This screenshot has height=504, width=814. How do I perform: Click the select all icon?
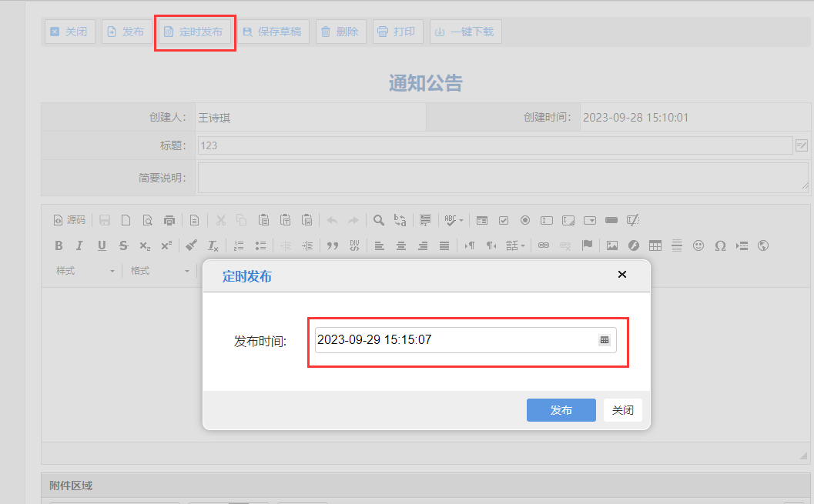click(426, 220)
